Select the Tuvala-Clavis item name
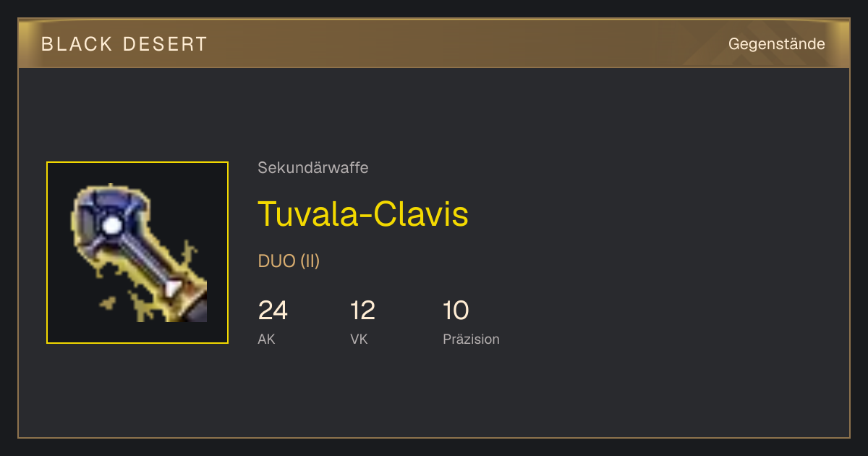 [363, 214]
